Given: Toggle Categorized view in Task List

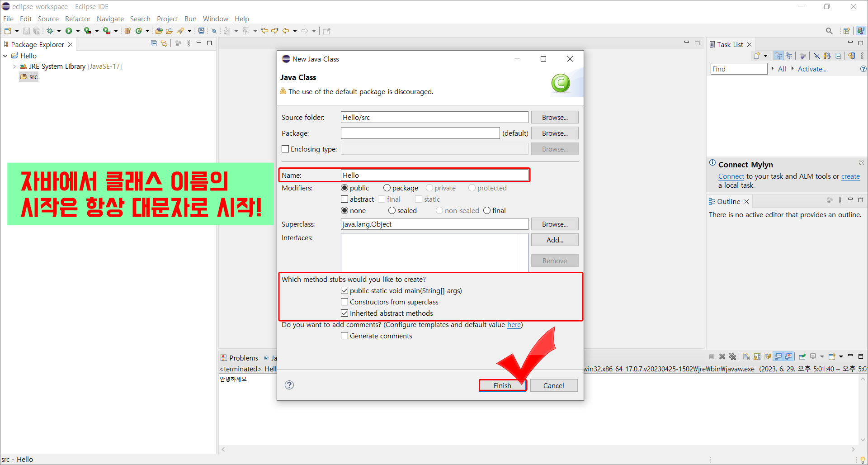Looking at the screenshot, I should coord(779,56).
